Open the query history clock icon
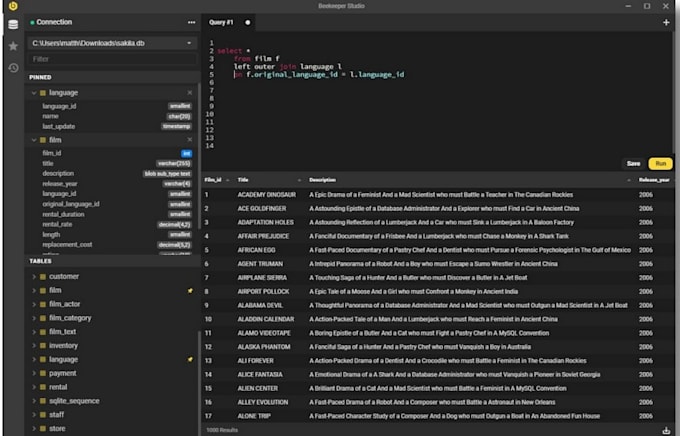This screenshot has height=436, width=680. point(13,68)
